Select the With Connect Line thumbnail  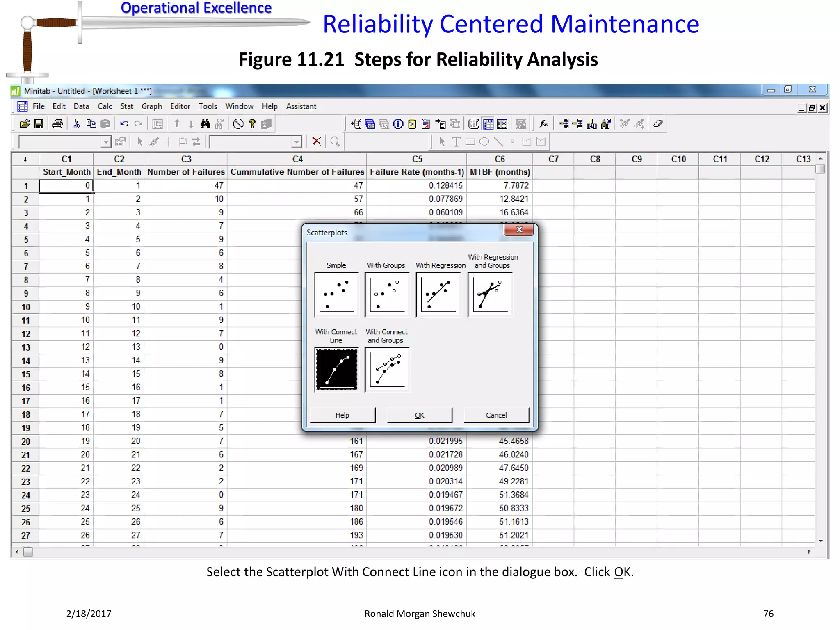[x=337, y=369]
